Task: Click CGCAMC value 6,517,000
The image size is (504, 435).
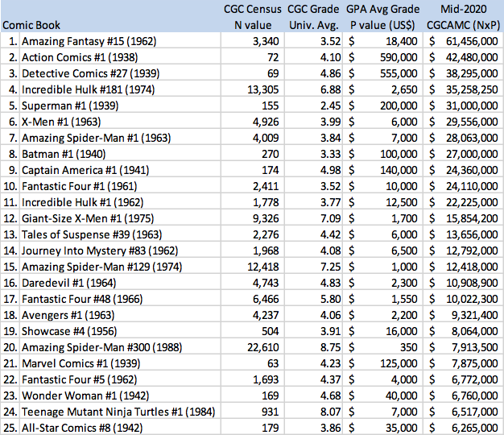Action: tap(475, 412)
